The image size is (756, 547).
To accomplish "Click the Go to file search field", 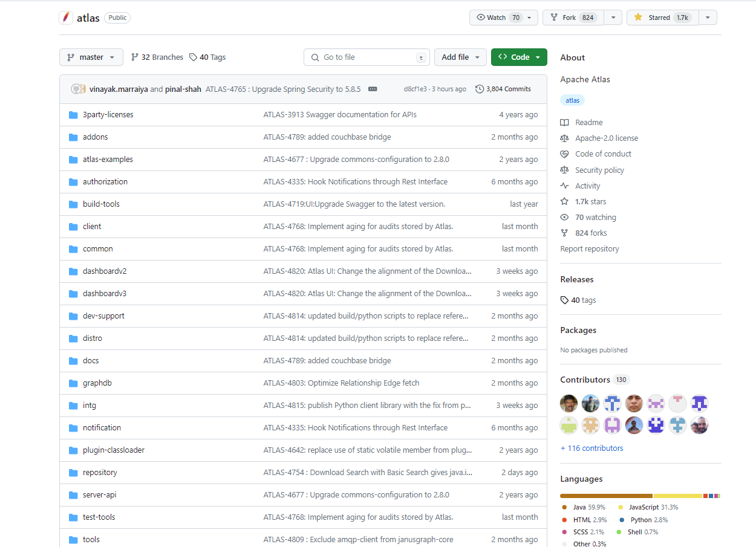I will [x=367, y=57].
